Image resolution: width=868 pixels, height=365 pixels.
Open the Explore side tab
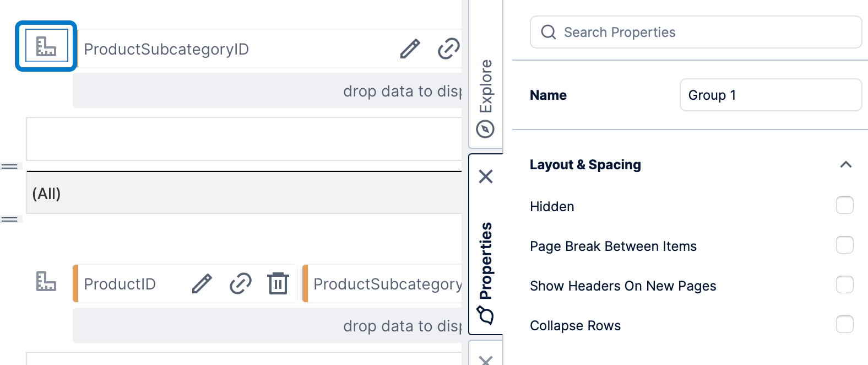tap(486, 96)
